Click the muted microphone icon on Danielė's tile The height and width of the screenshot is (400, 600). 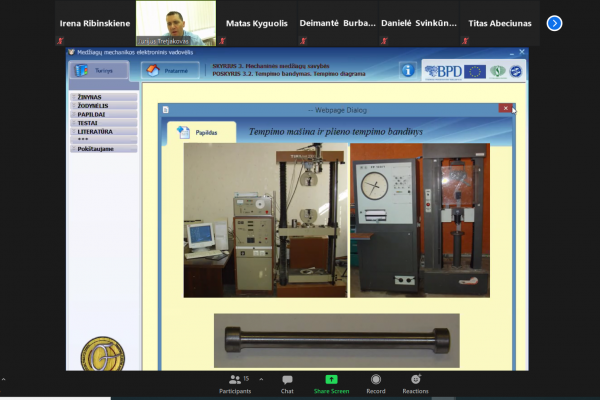(384, 41)
